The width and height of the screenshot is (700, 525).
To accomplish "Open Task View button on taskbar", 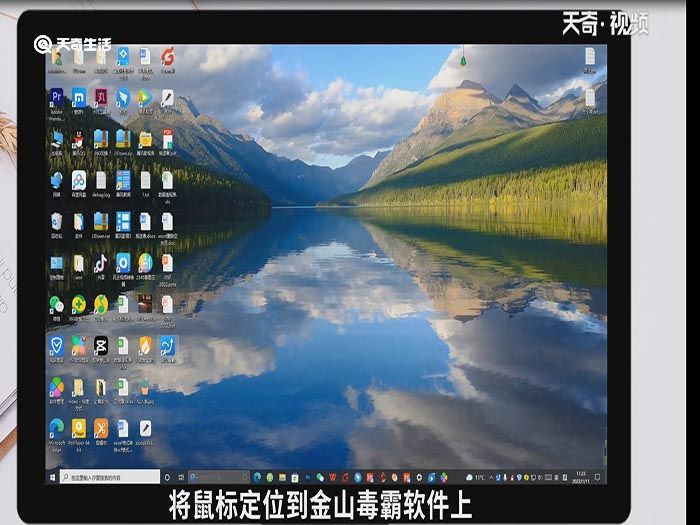I will tap(181, 477).
